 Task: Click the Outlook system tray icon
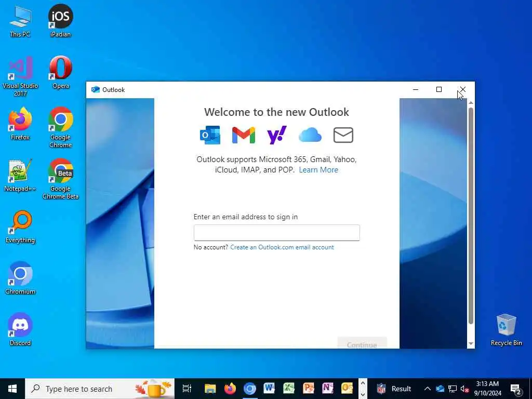[440, 389]
